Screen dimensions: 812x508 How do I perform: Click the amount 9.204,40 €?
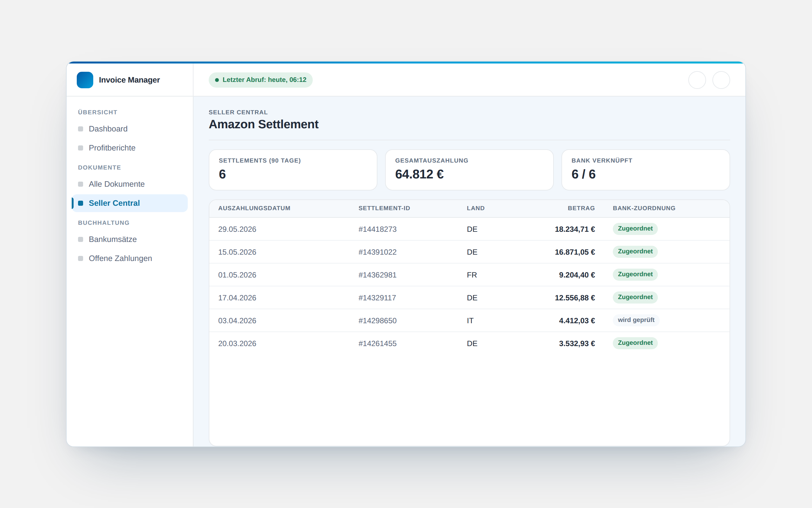pos(577,275)
